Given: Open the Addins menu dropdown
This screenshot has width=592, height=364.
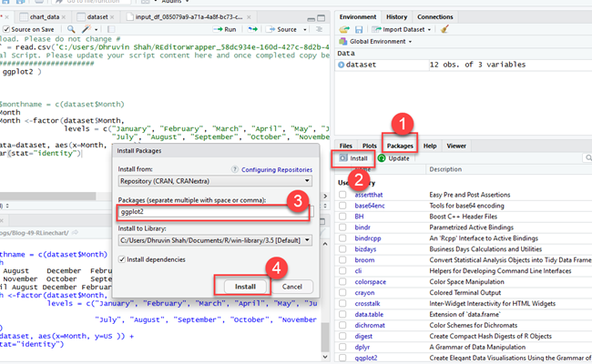Looking at the screenshot, I should pyautogui.click(x=175, y=2).
